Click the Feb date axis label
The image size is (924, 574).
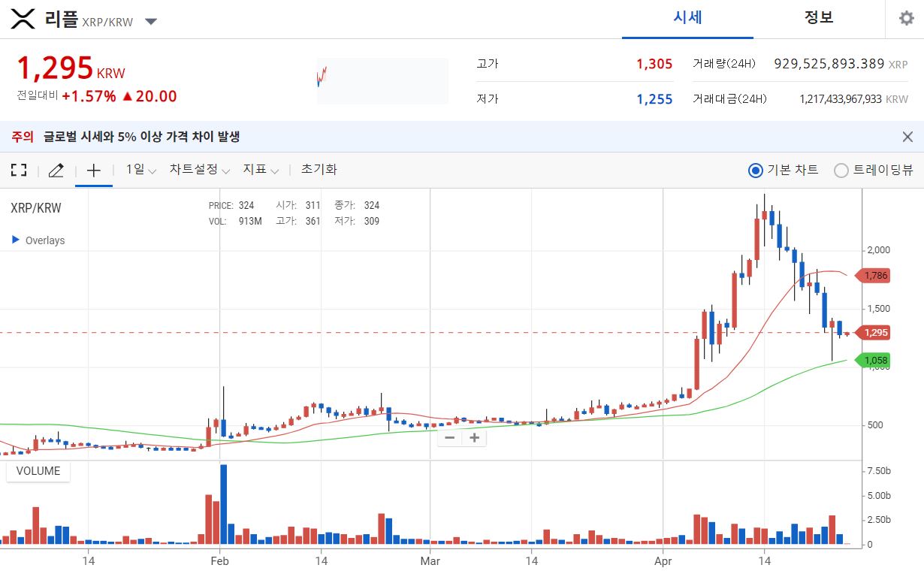coord(219,560)
